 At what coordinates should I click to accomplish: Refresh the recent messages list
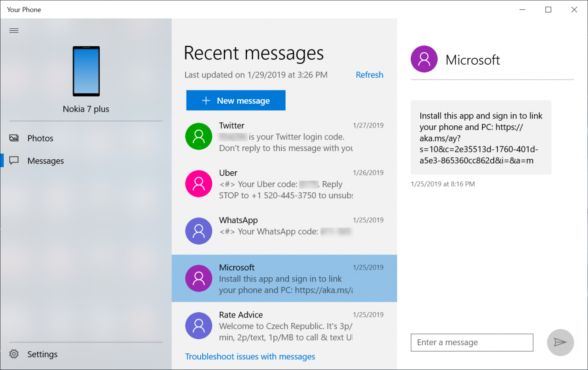tap(369, 75)
